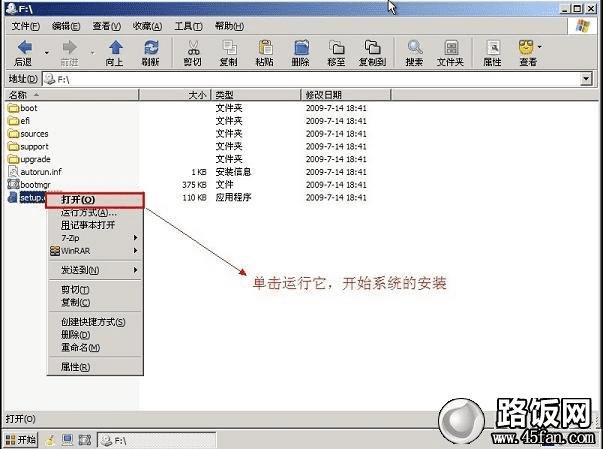Open the Views (查看) dropdown arrow
The width and height of the screenshot is (603, 449).
coord(540,47)
